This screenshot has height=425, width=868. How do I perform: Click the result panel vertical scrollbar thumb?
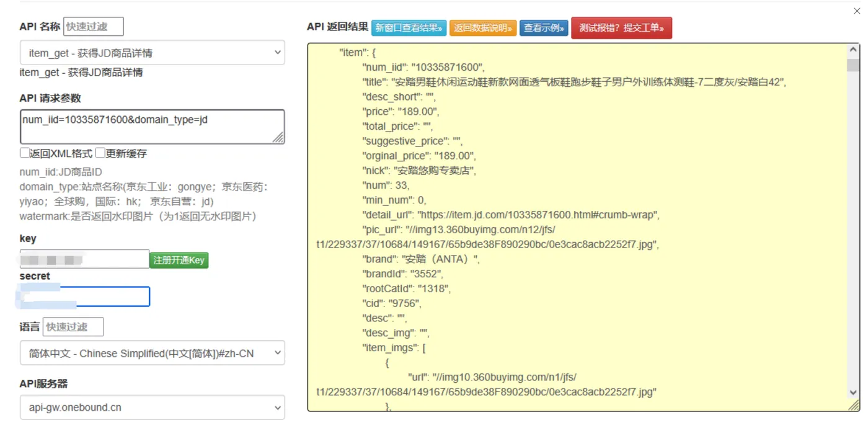point(853,65)
